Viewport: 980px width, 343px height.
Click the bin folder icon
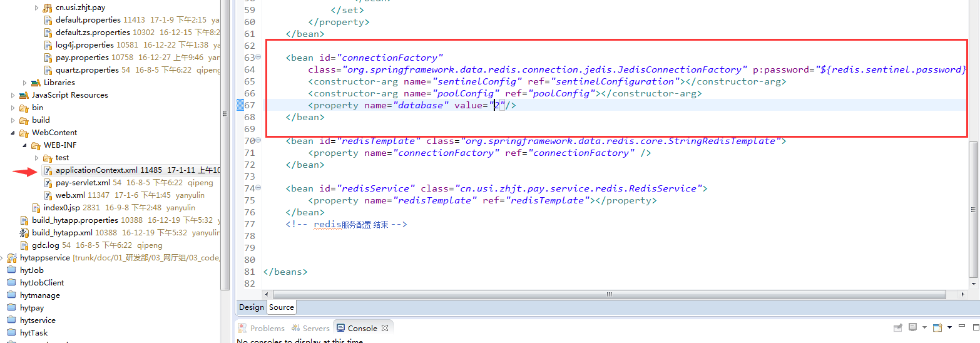24,108
